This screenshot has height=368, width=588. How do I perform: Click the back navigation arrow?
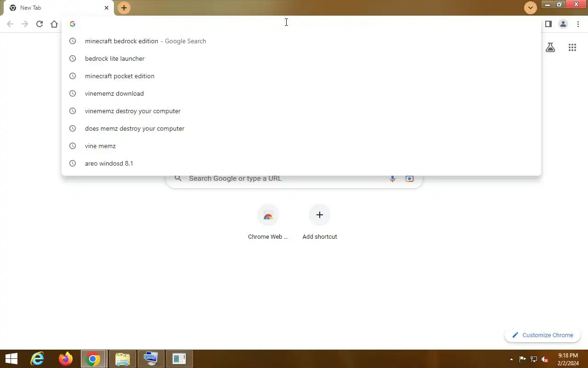pyautogui.click(x=10, y=24)
